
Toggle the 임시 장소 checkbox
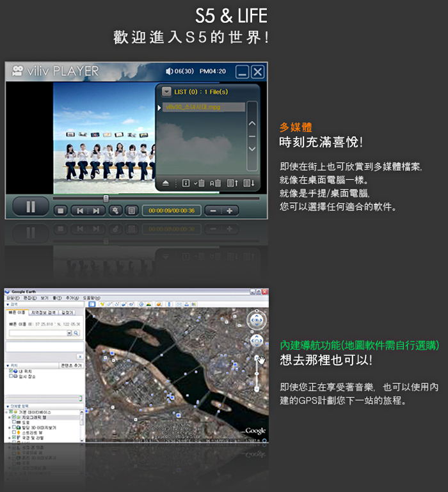11,376
